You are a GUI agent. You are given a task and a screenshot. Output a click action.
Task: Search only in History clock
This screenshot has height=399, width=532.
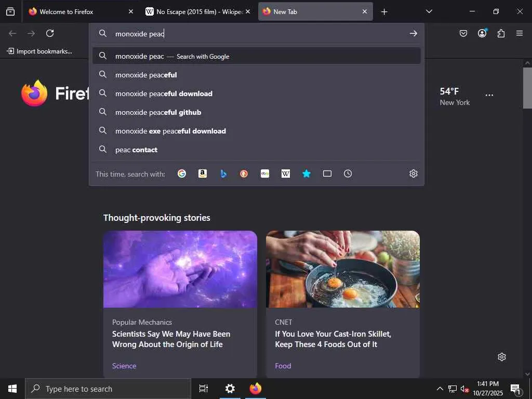[x=348, y=174]
